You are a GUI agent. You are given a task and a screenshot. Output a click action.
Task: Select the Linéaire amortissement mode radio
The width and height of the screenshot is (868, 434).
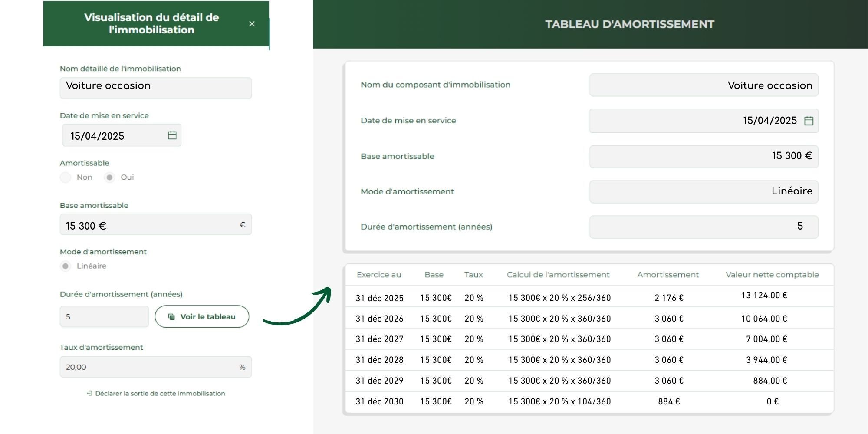pyautogui.click(x=66, y=266)
